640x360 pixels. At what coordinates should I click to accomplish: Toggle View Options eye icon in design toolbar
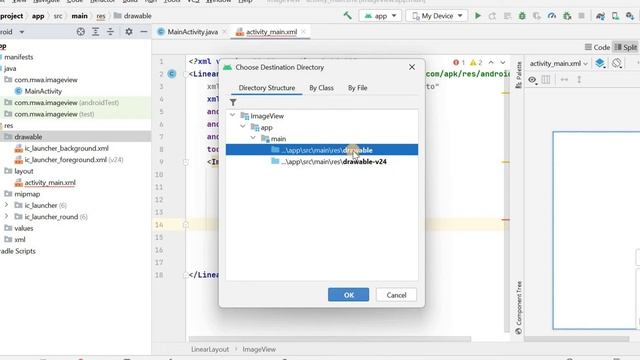[x=532, y=80]
